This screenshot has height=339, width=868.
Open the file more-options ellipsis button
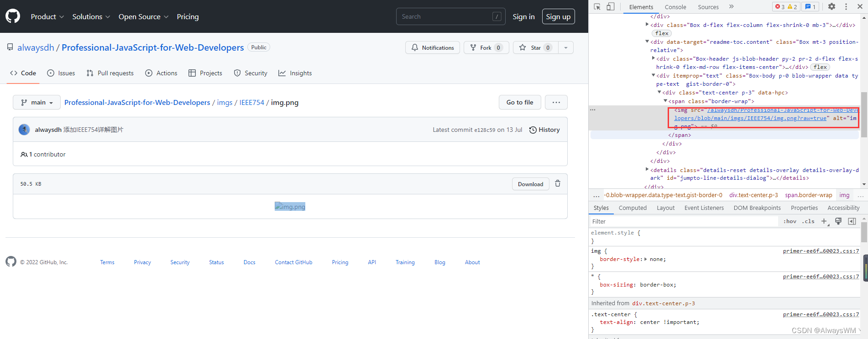pos(556,102)
